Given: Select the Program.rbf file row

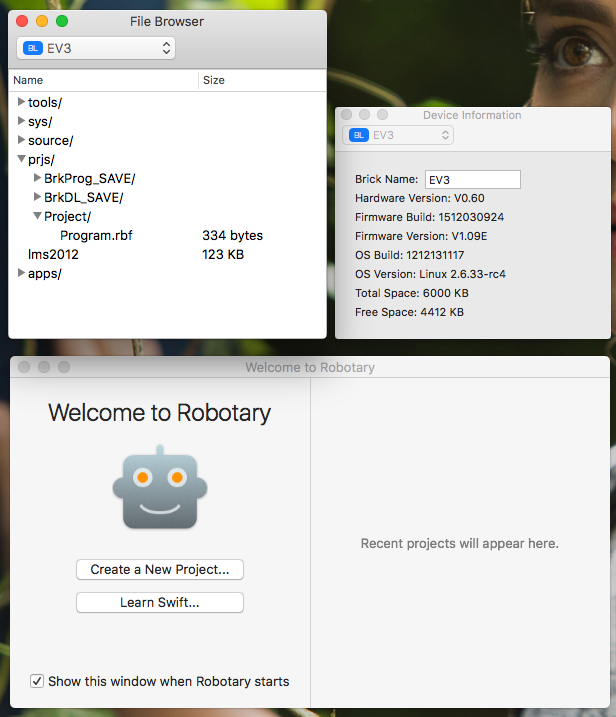Looking at the screenshot, I should 167,235.
